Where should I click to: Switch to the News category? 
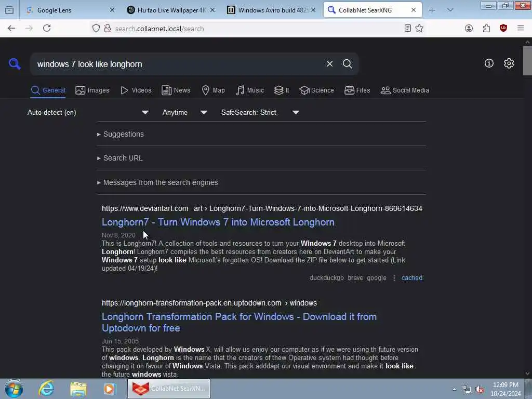click(176, 90)
